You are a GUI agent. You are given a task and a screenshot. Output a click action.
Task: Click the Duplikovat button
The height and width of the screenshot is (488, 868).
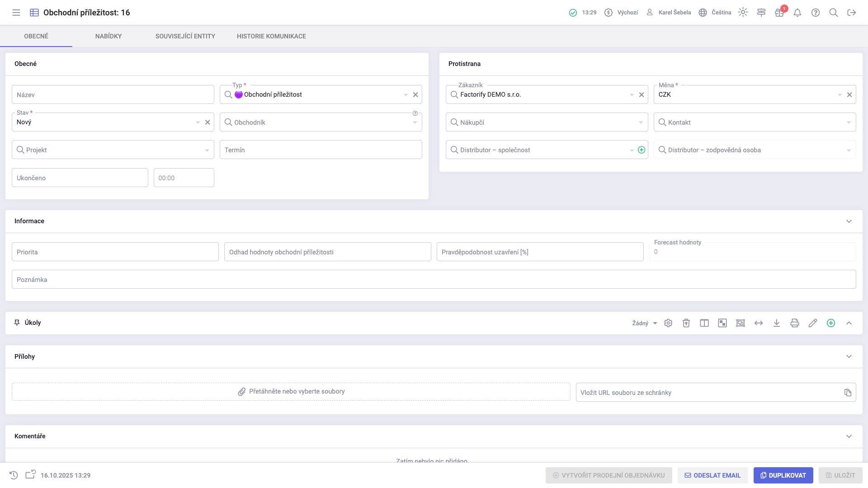point(783,475)
